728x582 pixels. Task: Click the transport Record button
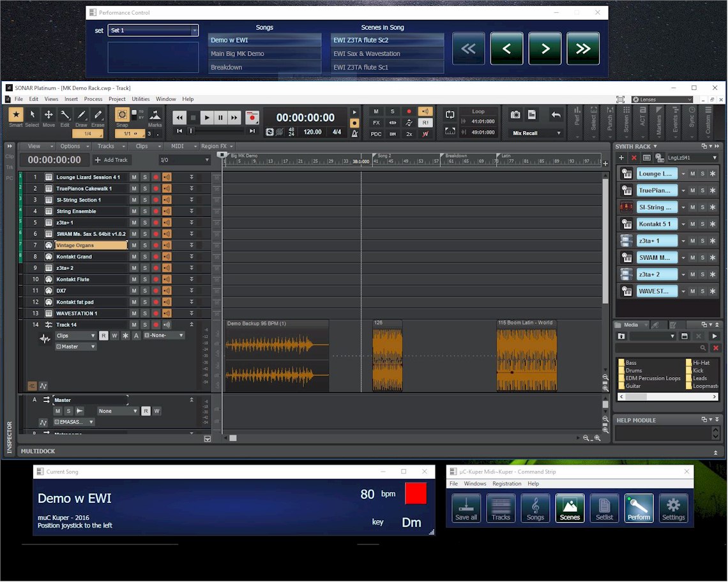[x=252, y=117]
